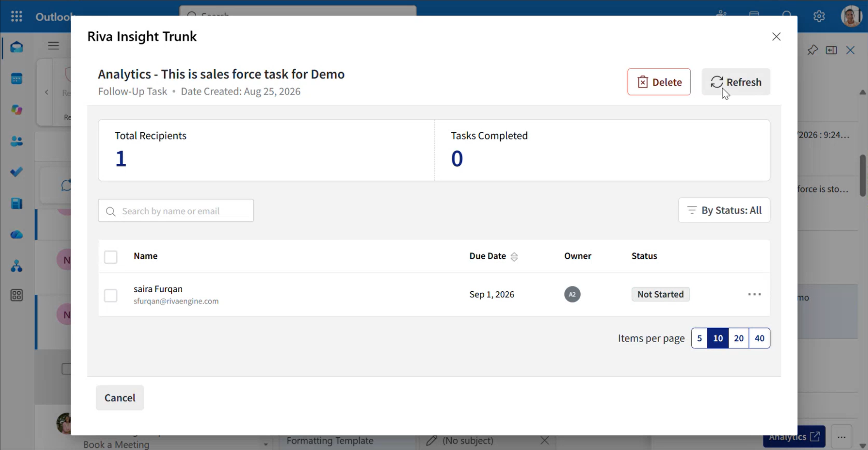Delete the analytics task
Viewport: 868px width, 450px height.
tap(659, 82)
